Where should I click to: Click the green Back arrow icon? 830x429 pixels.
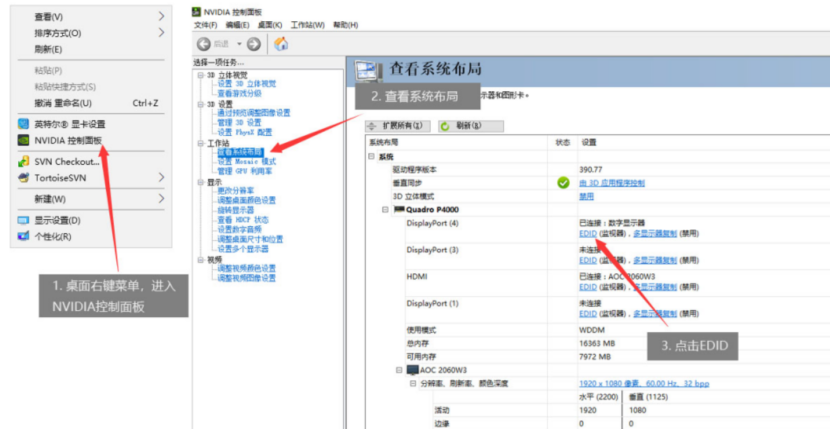[204, 44]
